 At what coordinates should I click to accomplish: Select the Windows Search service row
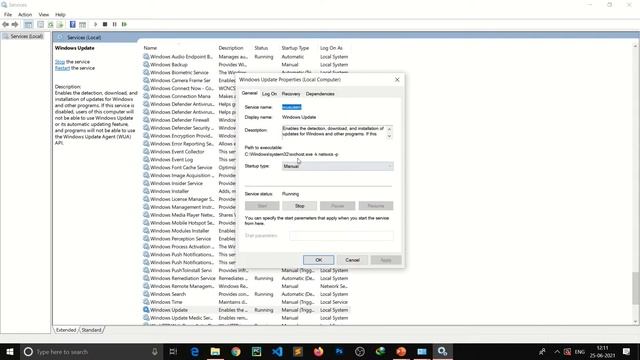pyautogui.click(x=246, y=294)
